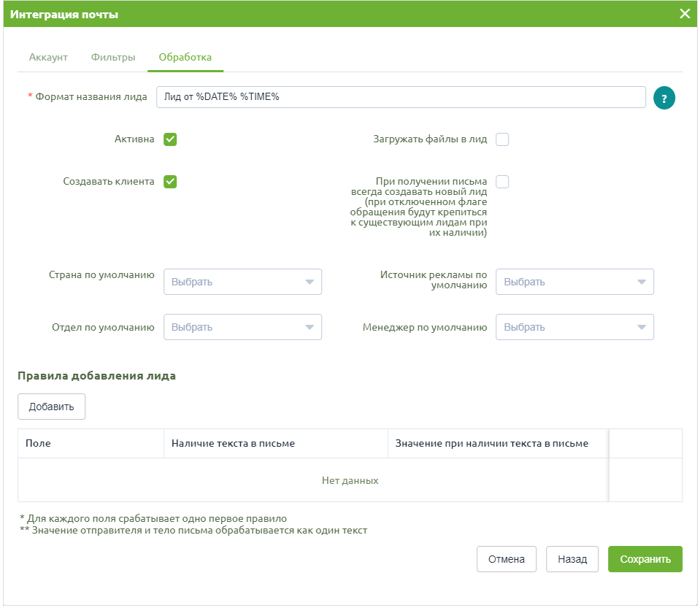Close the Интеграция почты dialog
Screen dimensions: 700x608
(x=685, y=14)
